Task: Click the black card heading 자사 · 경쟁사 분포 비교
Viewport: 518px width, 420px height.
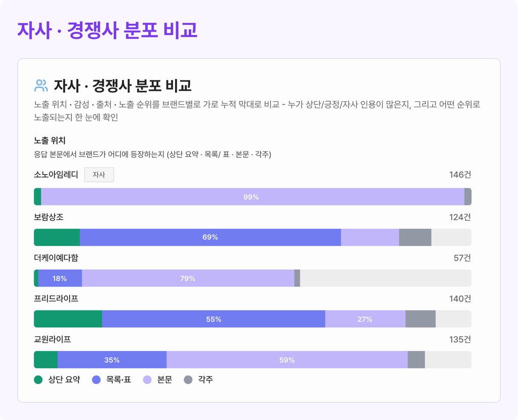Action: coord(122,86)
